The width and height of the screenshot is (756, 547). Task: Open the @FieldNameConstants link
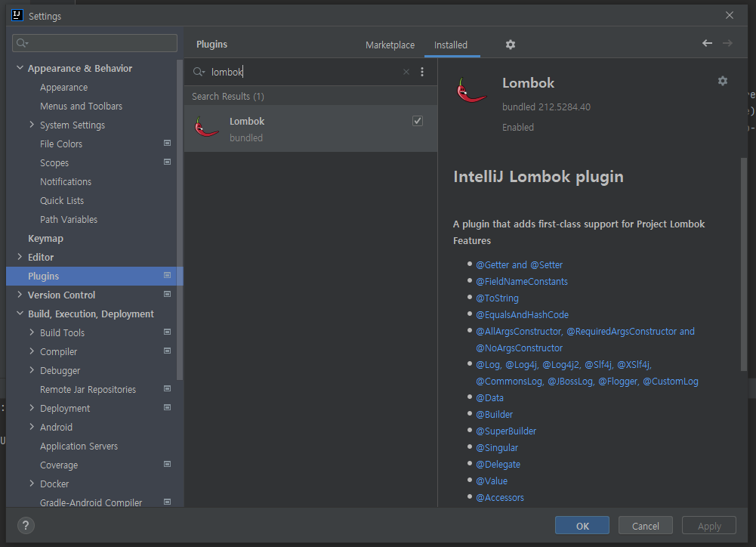(522, 281)
